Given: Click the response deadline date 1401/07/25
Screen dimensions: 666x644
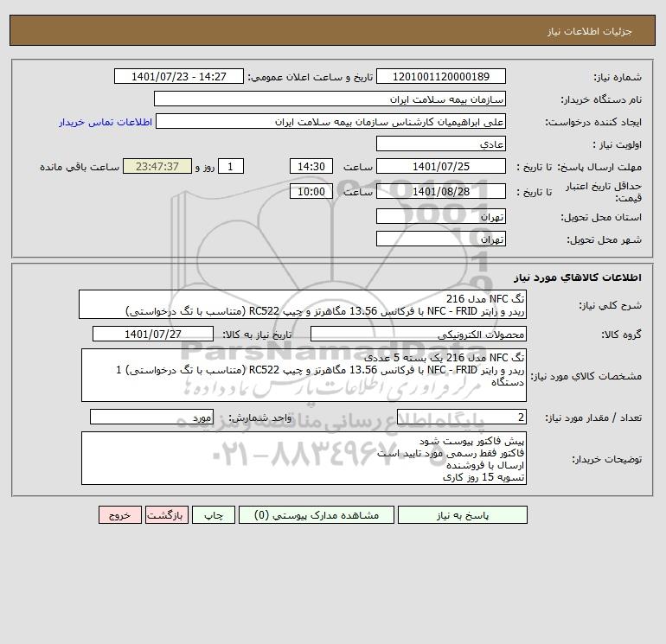Looking at the screenshot, I should pos(441,167).
